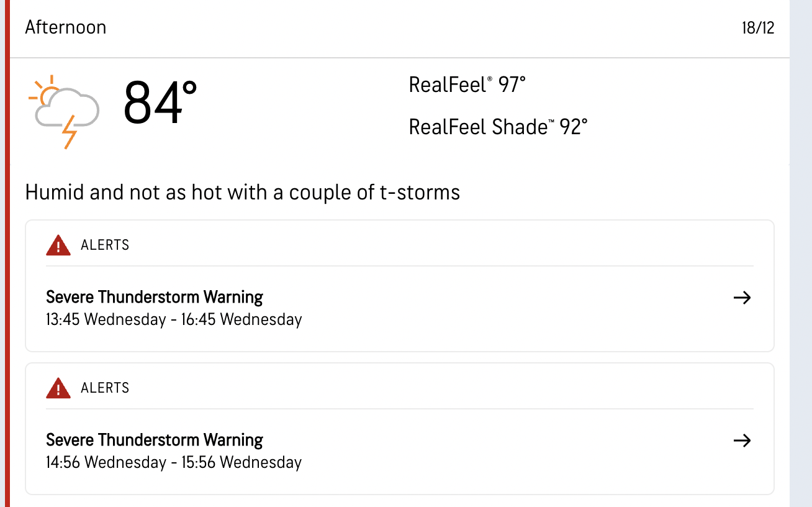Click the red warning triangle of the 13:45 alert

pyautogui.click(x=58, y=245)
